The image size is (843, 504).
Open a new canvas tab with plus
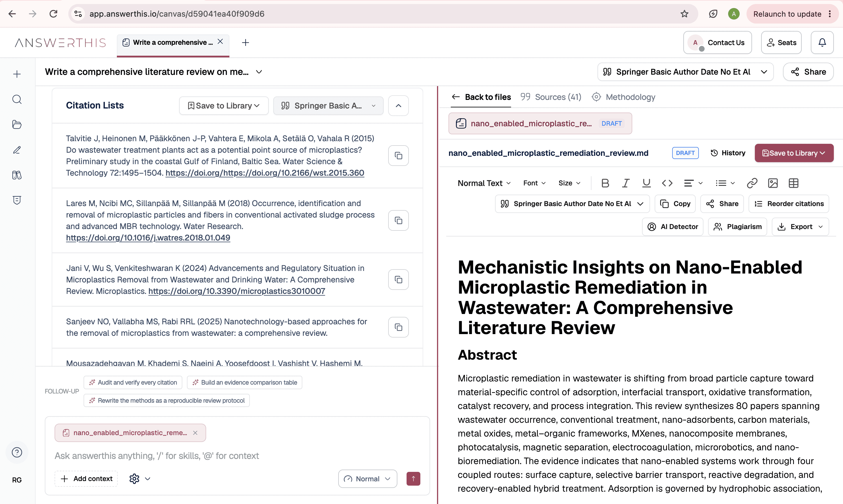point(245,42)
